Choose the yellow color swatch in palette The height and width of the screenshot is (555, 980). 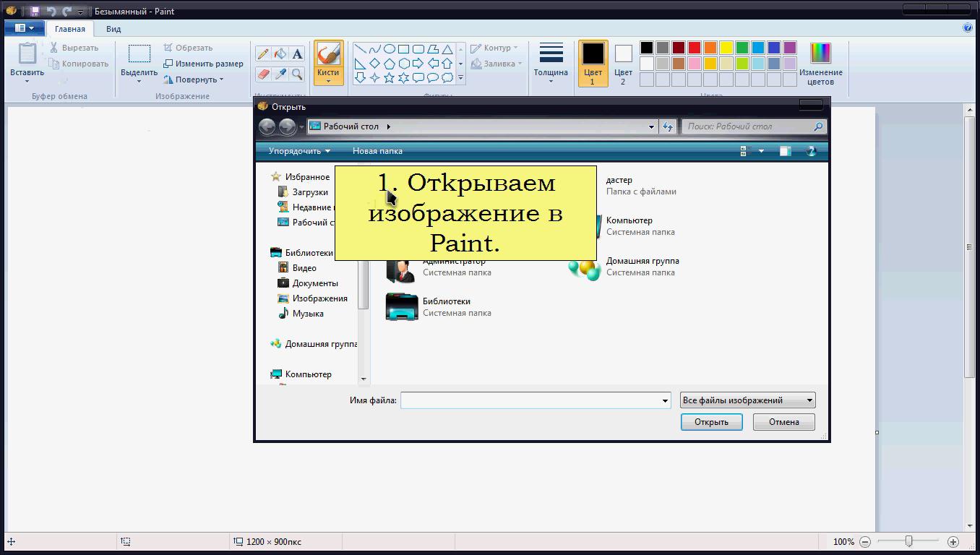[x=726, y=48]
